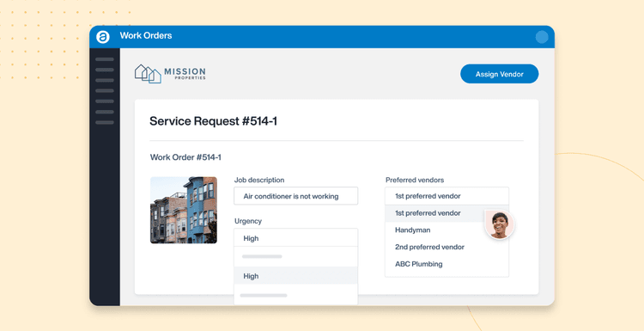The height and width of the screenshot is (331, 644).
Task: Click the Assign Vendor button
Action: point(499,74)
